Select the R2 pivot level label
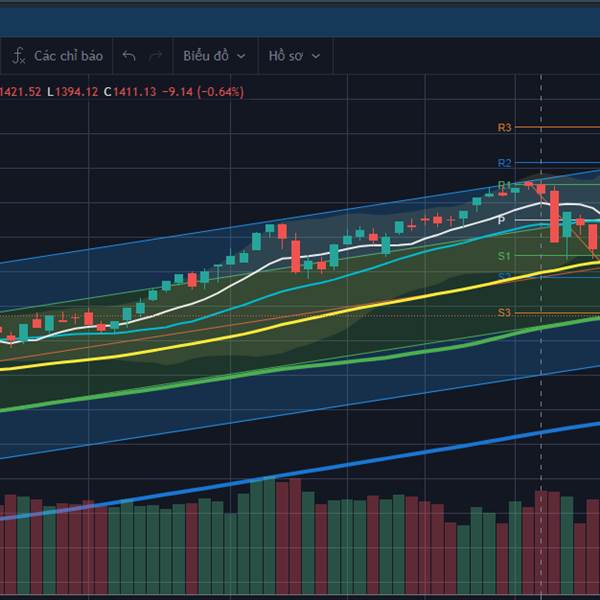Image resolution: width=600 pixels, height=600 pixels. pos(504,163)
